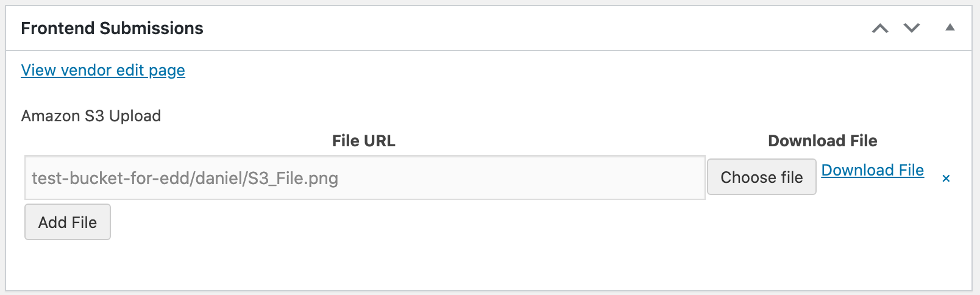This screenshot has height=295, width=980.
Task: Follow the blue Download File link
Action: pyautogui.click(x=872, y=170)
